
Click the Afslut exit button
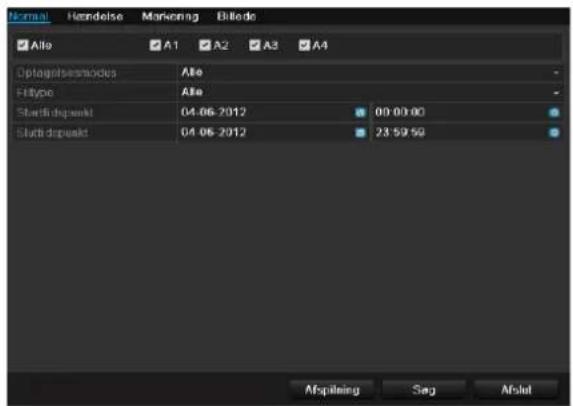(516, 390)
